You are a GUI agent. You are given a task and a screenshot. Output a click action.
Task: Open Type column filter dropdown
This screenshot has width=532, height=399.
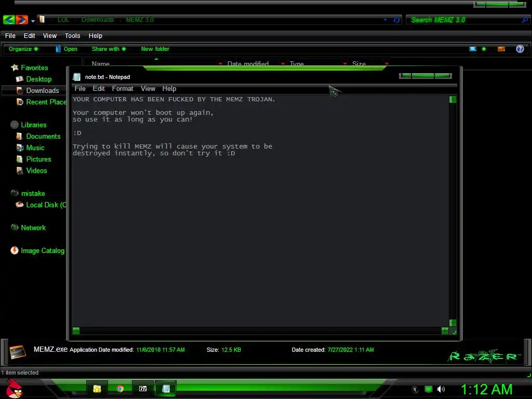pyautogui.click(x=345, y=63)
